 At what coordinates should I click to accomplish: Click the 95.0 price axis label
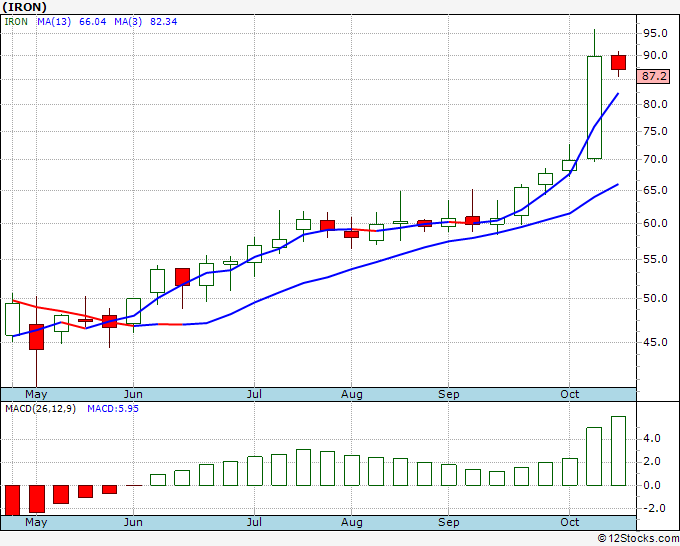655,32
